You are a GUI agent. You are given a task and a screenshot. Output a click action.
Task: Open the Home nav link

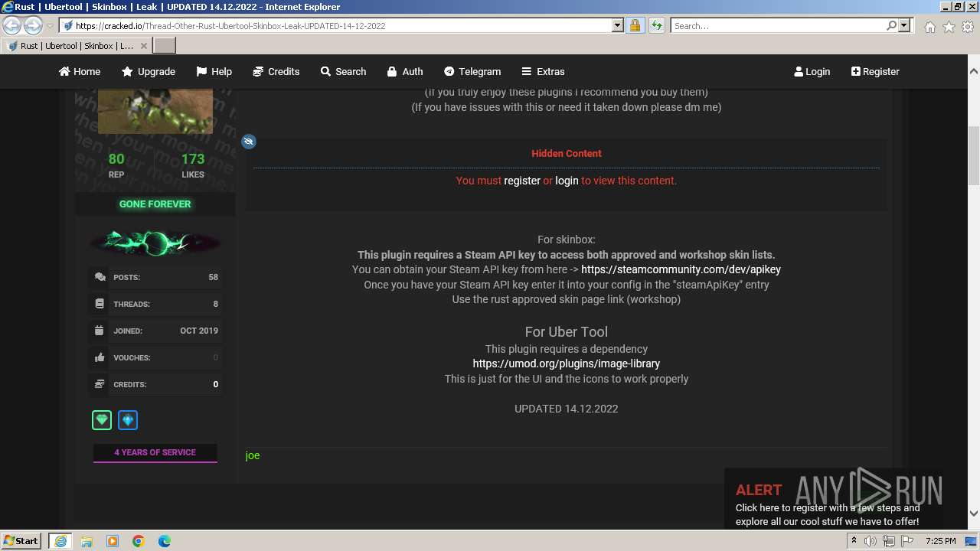80,71
